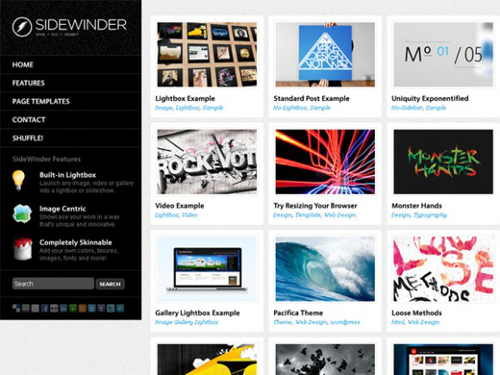The height and width of the screenshot is (375, 500).
Task: Click the Lightbox tag under Lightbox Example
Action: click(x=187, y=108)
